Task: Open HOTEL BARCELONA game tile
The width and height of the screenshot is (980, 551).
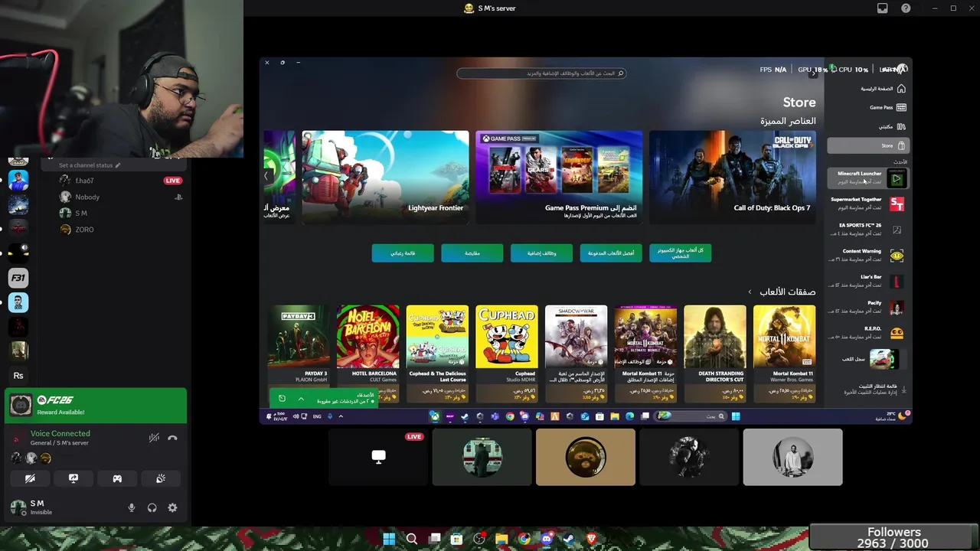Action: pos(368,353)
